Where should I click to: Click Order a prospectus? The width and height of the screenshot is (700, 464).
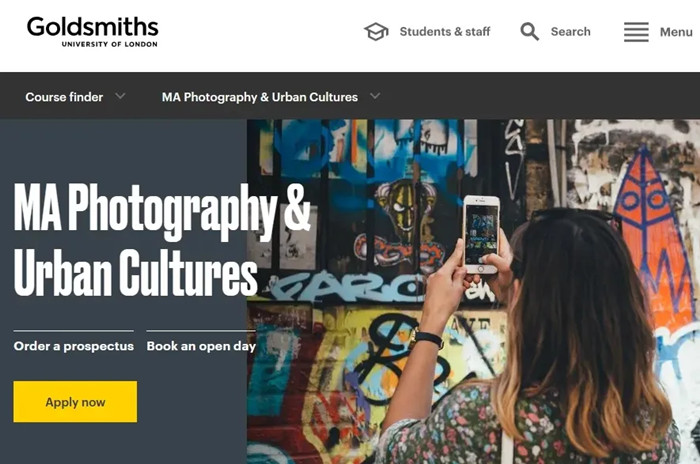tap(74, 346)
